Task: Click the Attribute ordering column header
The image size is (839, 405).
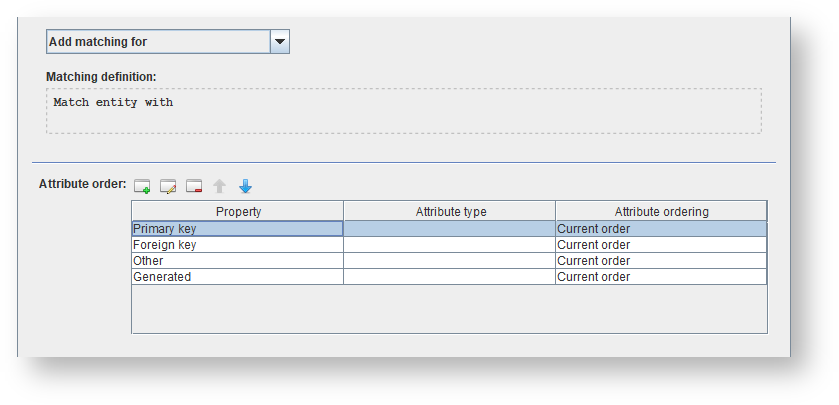Action: 661,211
